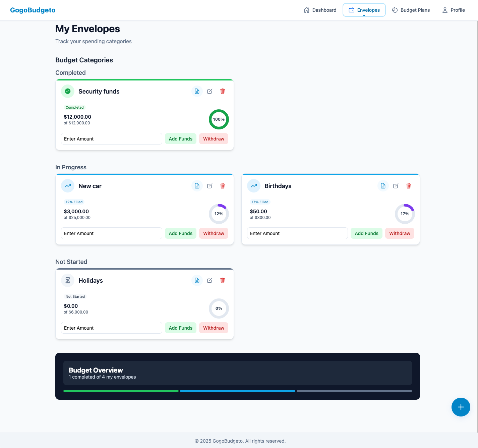This screenshot has width=478, height=448.
Task: Remove the Birthdays envelope
Action: [x=409, y=186]
